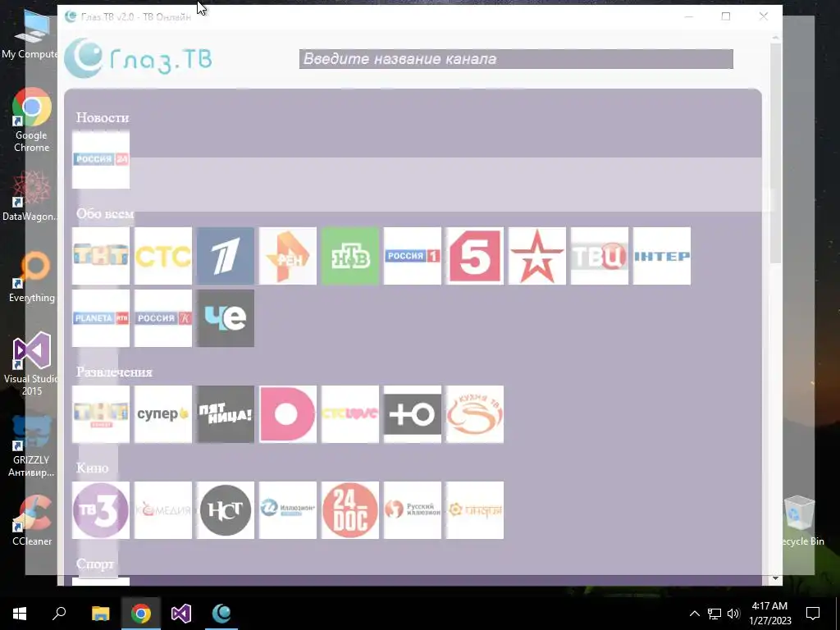Select the ТВ3 channel tile

point(101,510)
